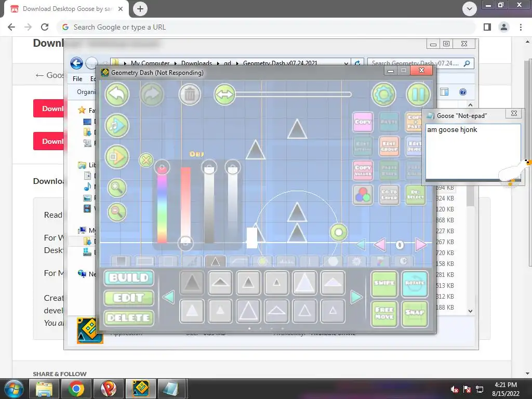The image size is (532, 399).
Task: Toggle Explorer preview pane icon
Action: (x=444, y=92)
